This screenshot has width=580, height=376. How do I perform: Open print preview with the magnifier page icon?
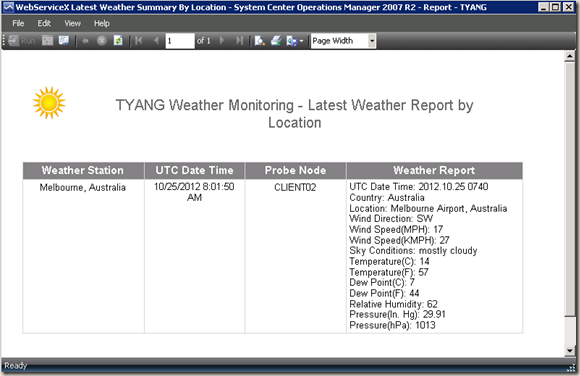tap(260, 40)
